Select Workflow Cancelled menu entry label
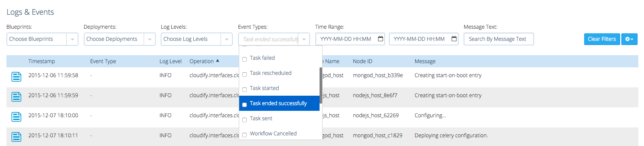This screenshot has height=146, width=644. click(273, 134)
